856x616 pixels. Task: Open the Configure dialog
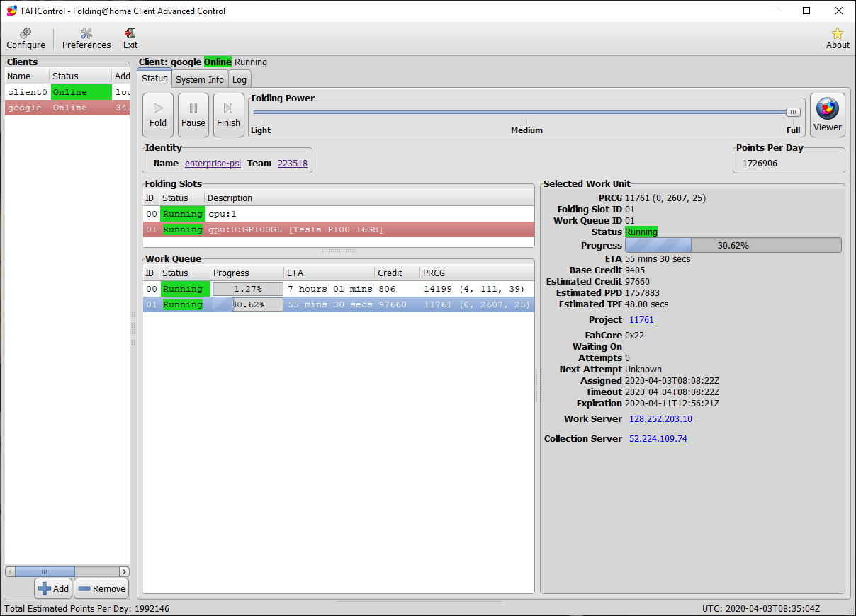point(26,39)
